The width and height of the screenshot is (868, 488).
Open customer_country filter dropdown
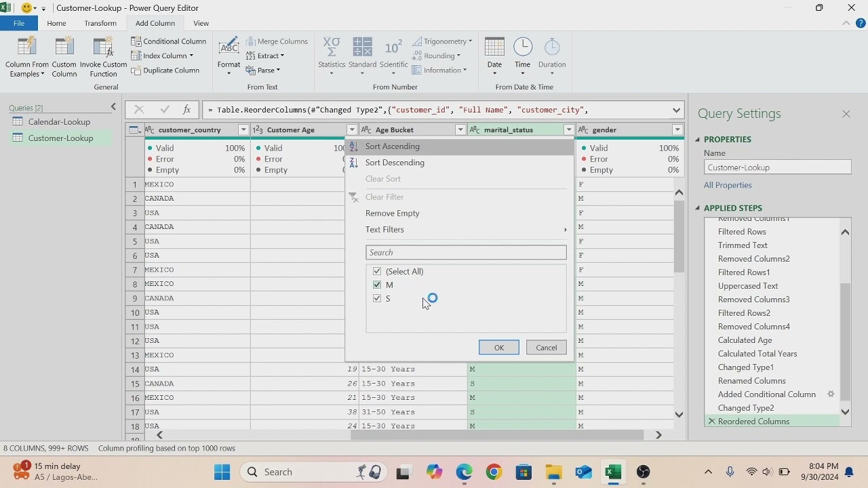243,129
